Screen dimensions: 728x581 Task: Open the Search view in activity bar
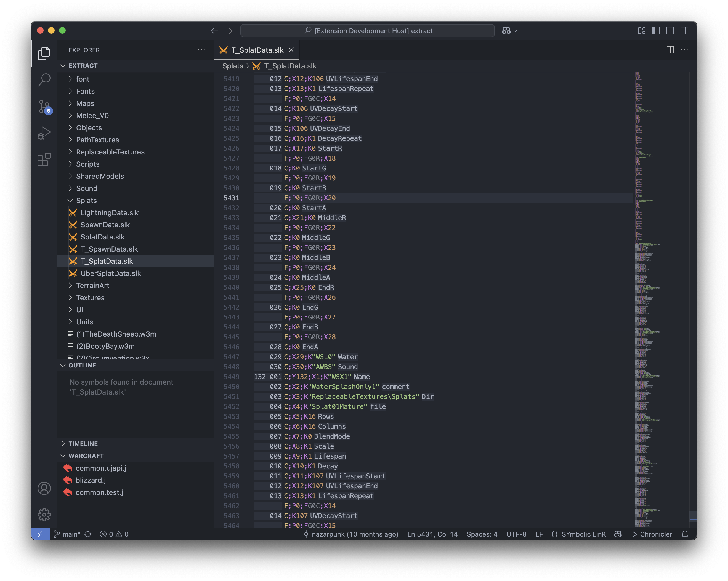(x=44, y=80)
